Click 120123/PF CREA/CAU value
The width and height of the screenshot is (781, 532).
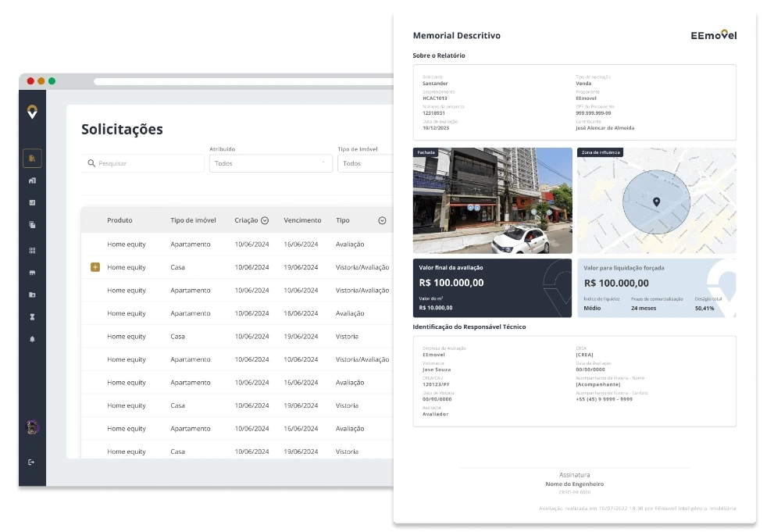(436, 384)
